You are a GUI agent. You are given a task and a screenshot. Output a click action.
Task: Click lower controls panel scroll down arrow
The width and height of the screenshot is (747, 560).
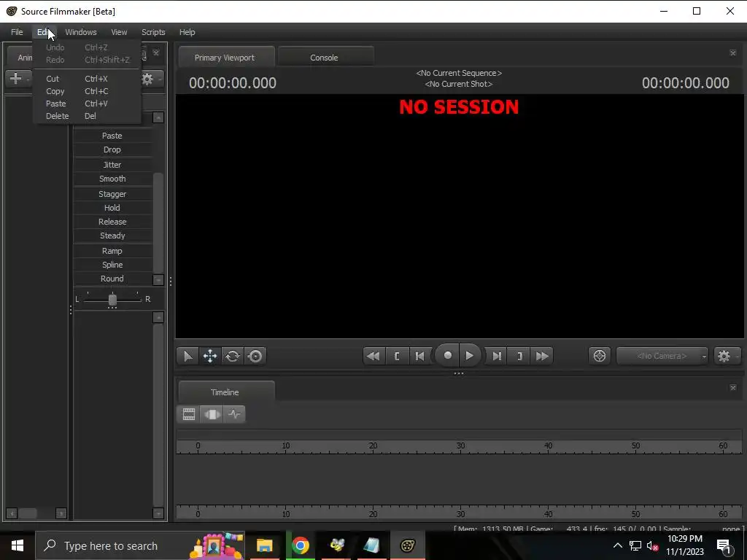(158, 513)
